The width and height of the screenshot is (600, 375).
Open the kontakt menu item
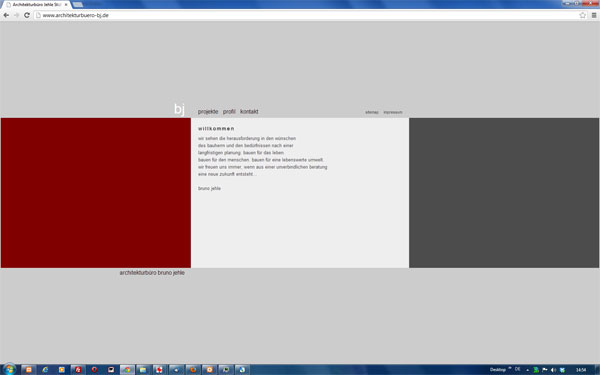click(249, 112)
